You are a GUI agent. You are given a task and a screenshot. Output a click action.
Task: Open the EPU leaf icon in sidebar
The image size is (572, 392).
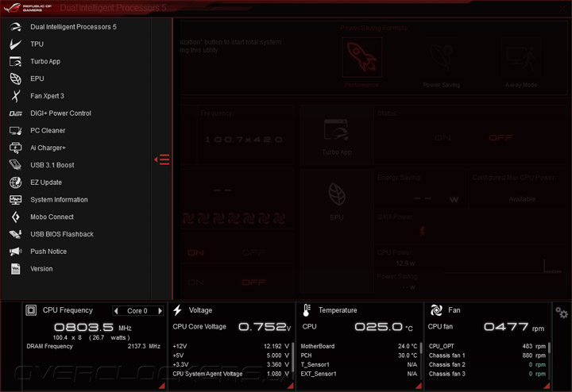[15, 79]
